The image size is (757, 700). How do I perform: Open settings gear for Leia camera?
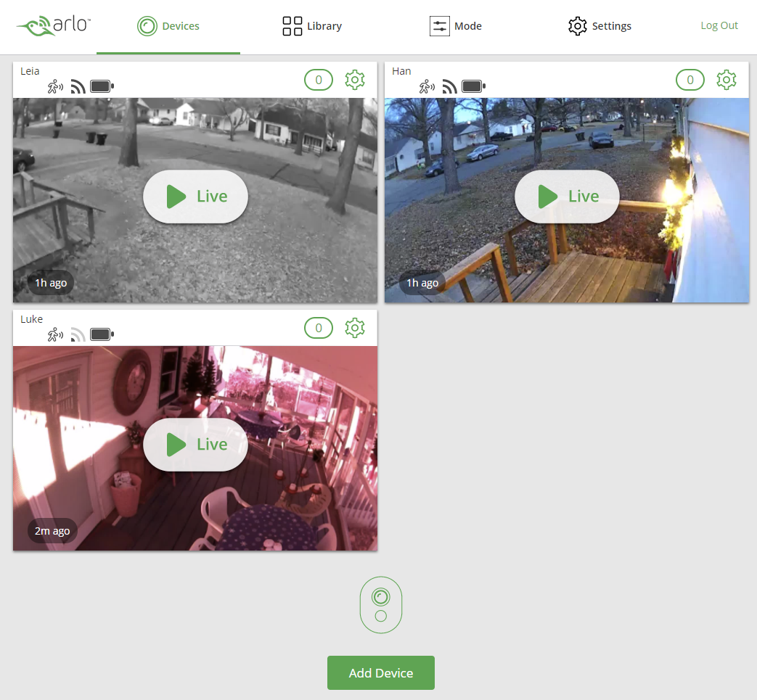pyautogui.click(x=355, y=80)
